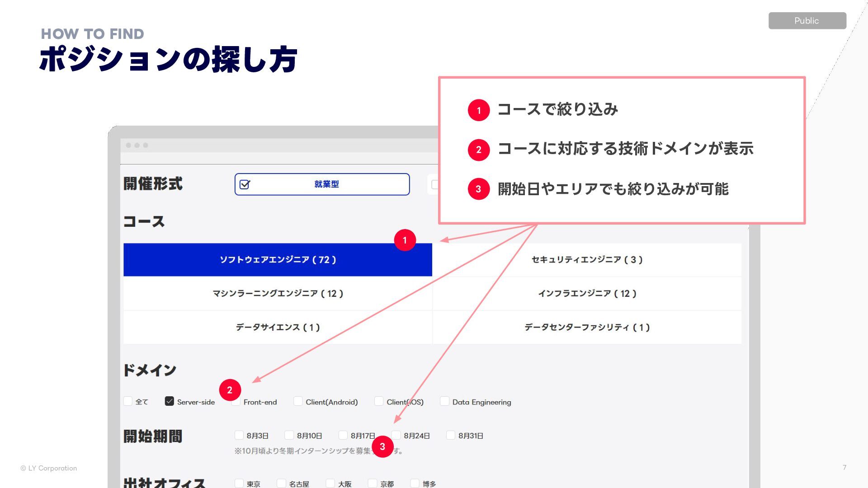Click the Public label badge

pyautogui.click(x=807, y=21)
